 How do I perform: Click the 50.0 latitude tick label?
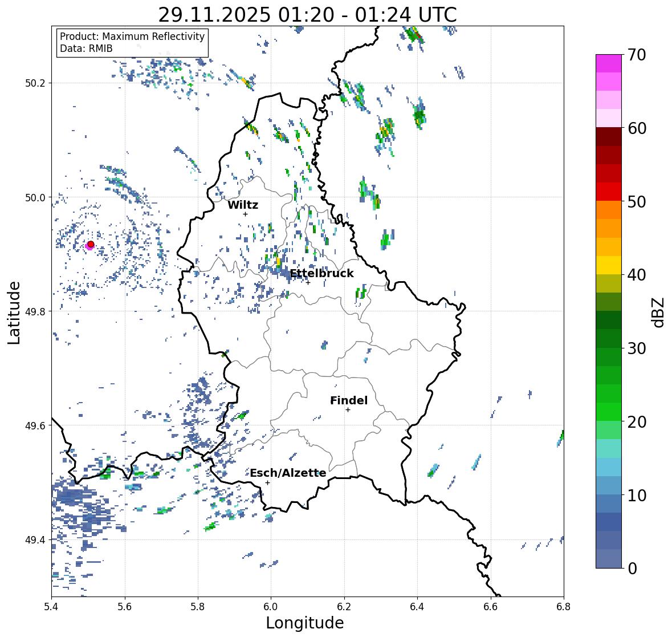[x=35, y=198]
